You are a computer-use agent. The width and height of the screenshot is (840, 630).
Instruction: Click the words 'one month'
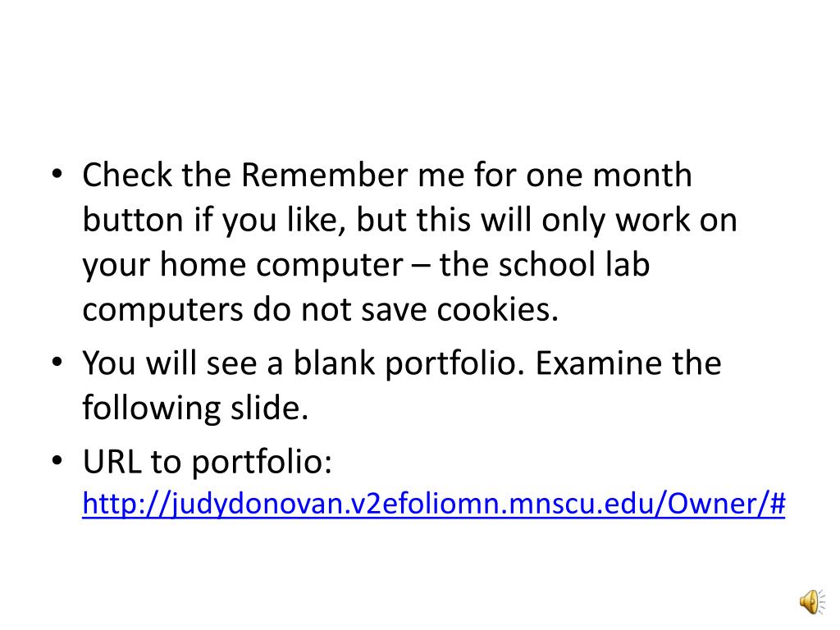point(609,175)
